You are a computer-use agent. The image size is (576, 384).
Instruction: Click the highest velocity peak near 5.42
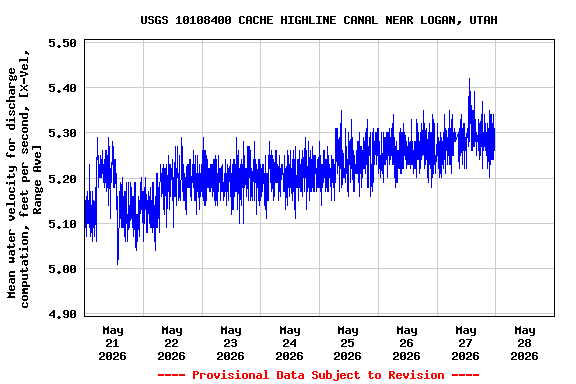tap(469, 79)
